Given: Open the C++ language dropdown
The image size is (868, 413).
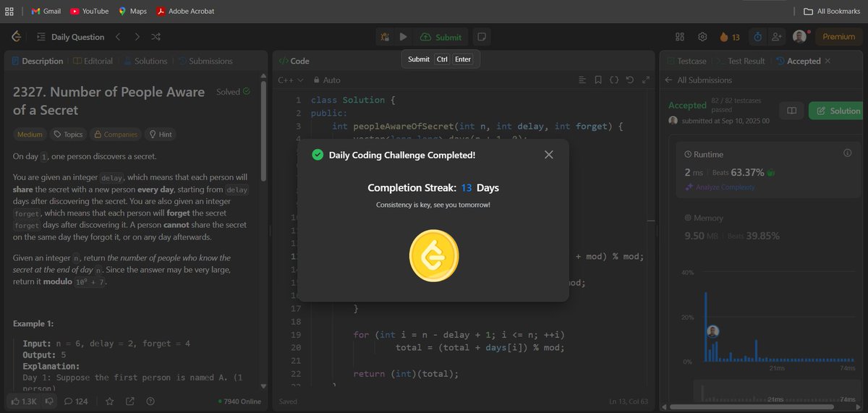Looking at the screenshot, I should click(x=291, y=80).
